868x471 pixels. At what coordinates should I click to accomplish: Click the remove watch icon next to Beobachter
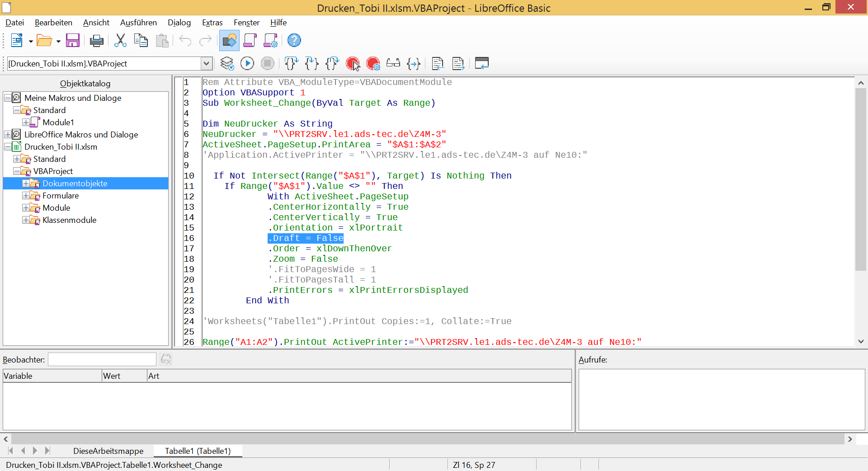point(166,359)
